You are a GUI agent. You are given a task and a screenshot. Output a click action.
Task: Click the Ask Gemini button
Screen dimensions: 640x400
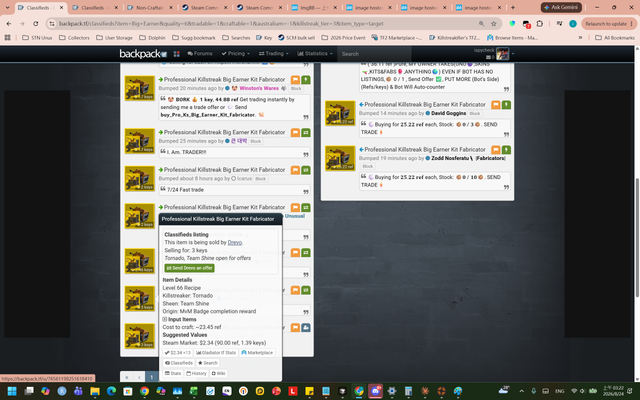point(561,7)
